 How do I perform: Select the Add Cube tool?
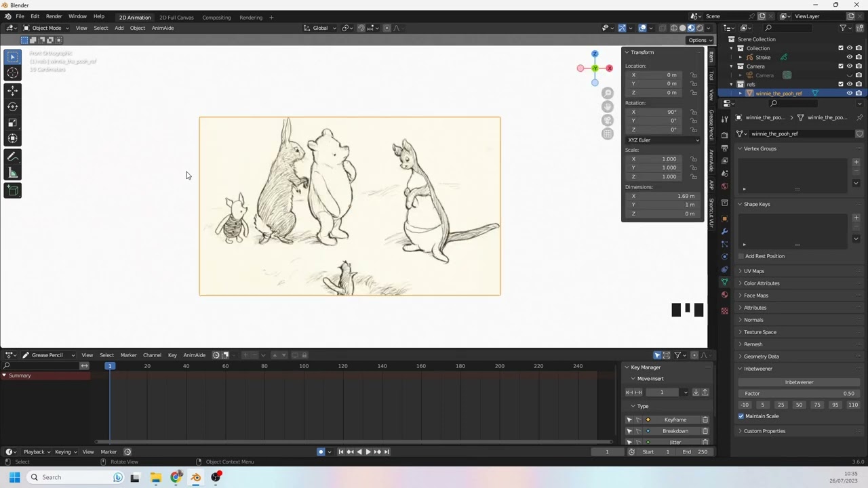pyautogui.click(x=12, y=190)
